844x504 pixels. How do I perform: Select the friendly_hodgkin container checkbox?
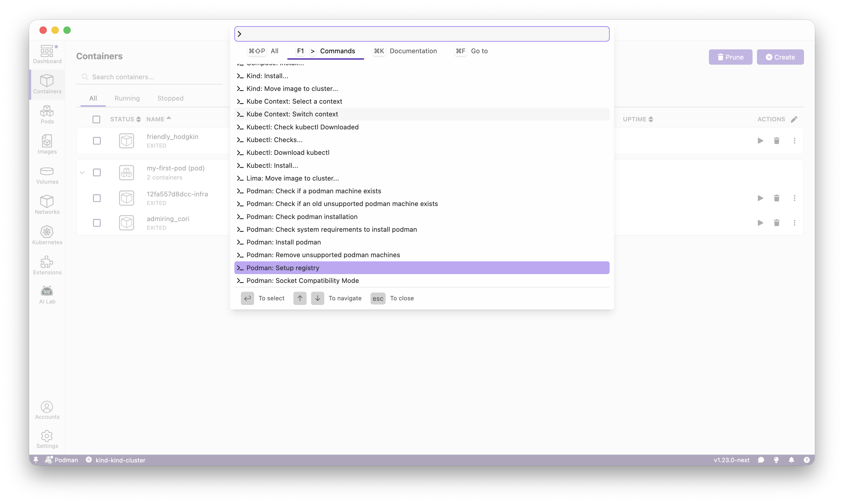click(x=96, y=141)
